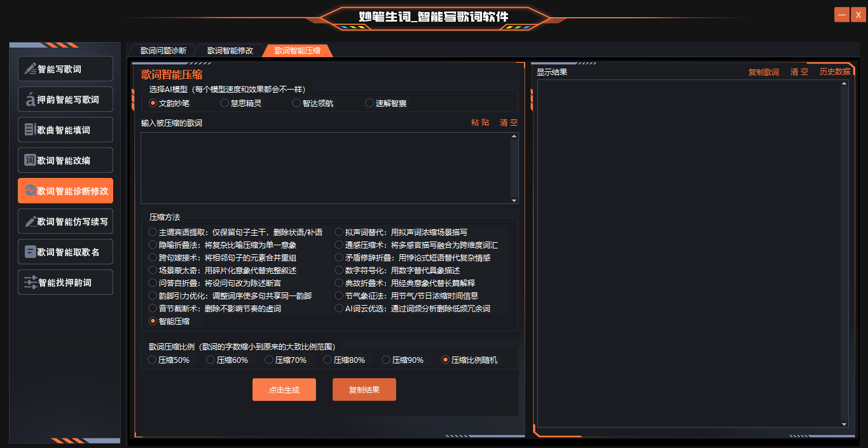Select the 智达领航 AI model

coord(312,103)
